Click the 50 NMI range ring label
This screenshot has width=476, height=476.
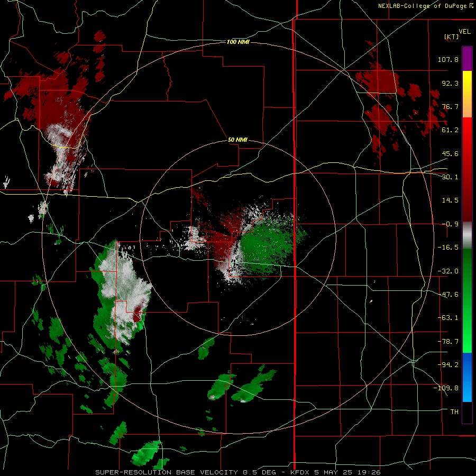pos(237,140)
